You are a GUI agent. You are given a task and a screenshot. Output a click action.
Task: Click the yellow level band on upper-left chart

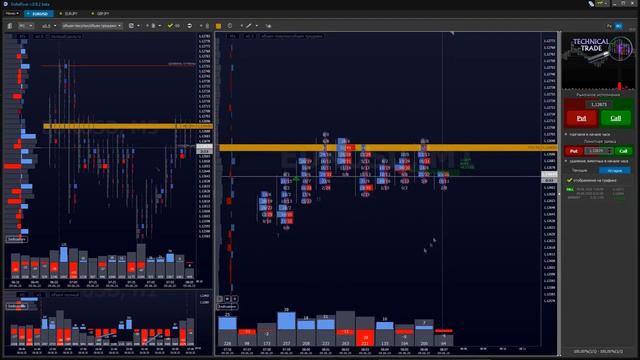click(128, 126)
